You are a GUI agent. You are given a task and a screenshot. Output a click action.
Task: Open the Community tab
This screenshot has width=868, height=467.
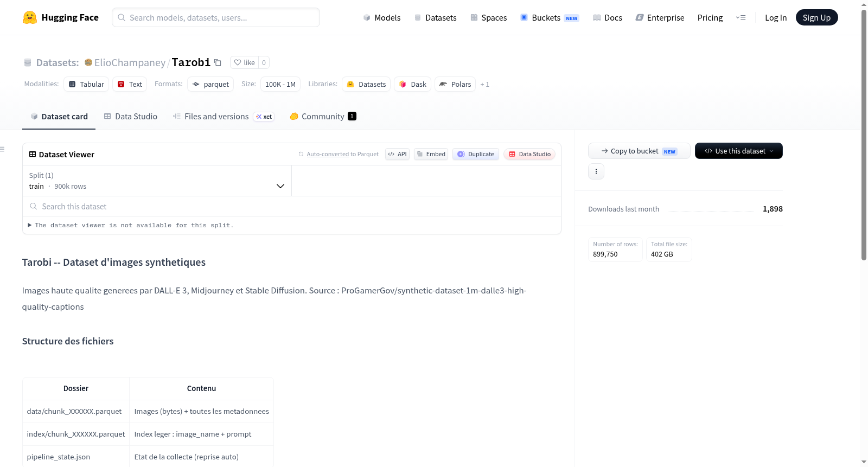(323, 116)
